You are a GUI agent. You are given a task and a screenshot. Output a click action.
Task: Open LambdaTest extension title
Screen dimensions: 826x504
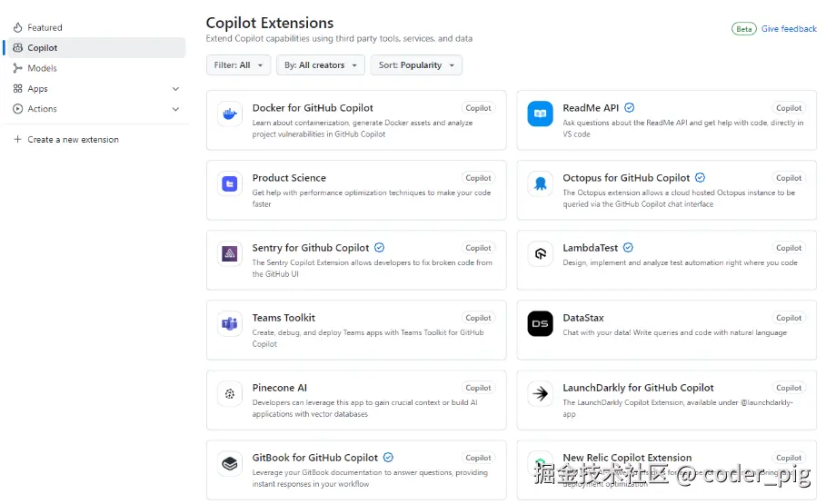[590, 248]
